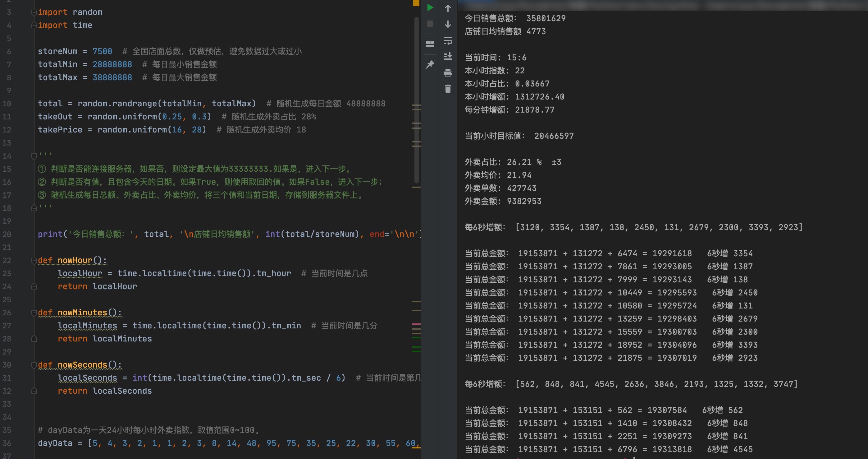Viewport: 868px width, 459px height.
Task: Pin the Run tab with the pin icon
Action: click(x=430, y=64)
